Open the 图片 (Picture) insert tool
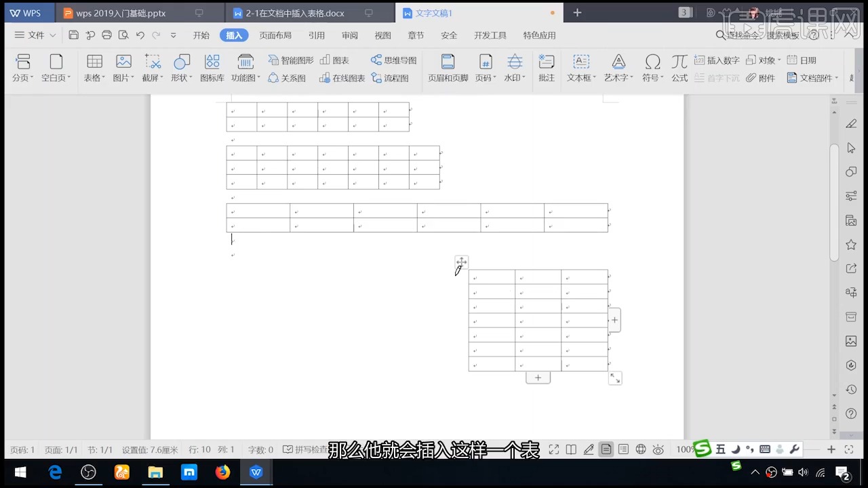This screenshot has width=868, height=488. [123, 68]
